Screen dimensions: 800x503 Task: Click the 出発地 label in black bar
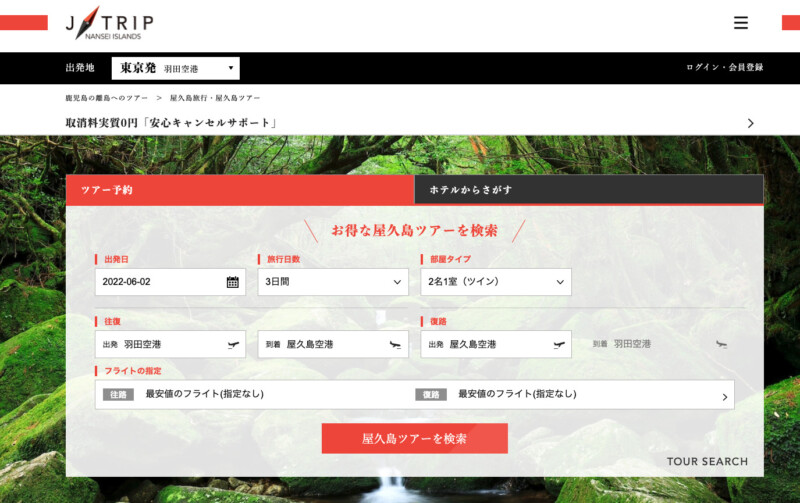click(80, 67)
